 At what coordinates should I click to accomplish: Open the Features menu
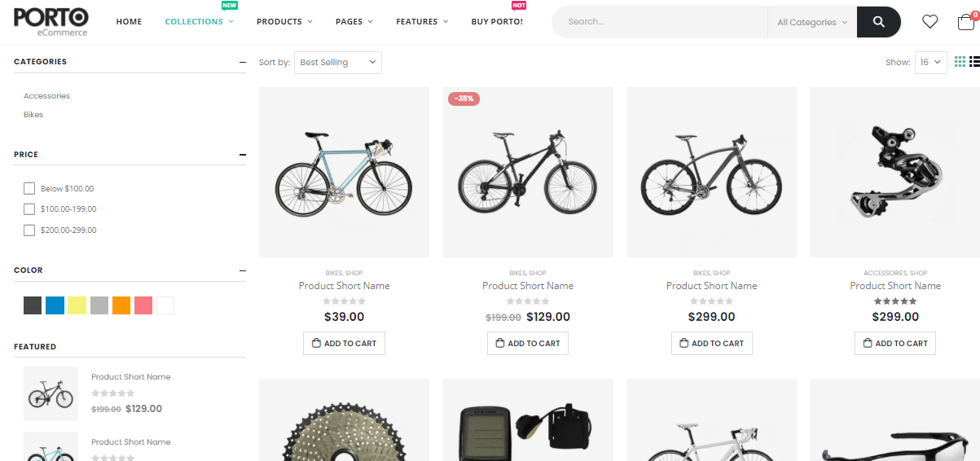421,22
